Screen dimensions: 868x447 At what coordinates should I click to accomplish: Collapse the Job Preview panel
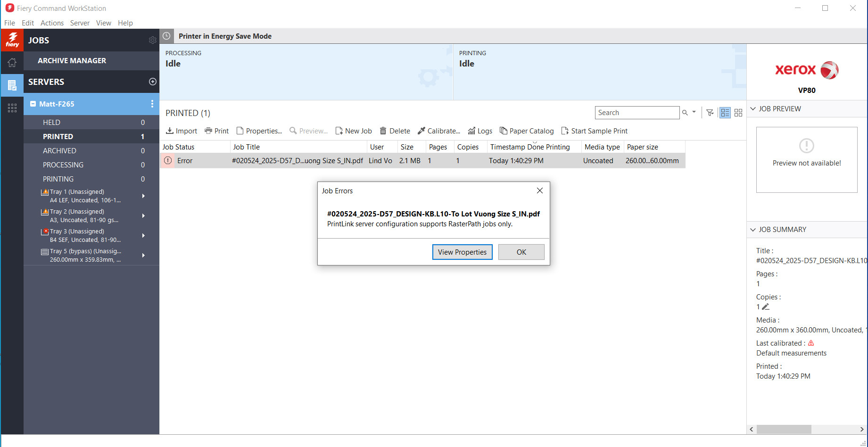753,109
